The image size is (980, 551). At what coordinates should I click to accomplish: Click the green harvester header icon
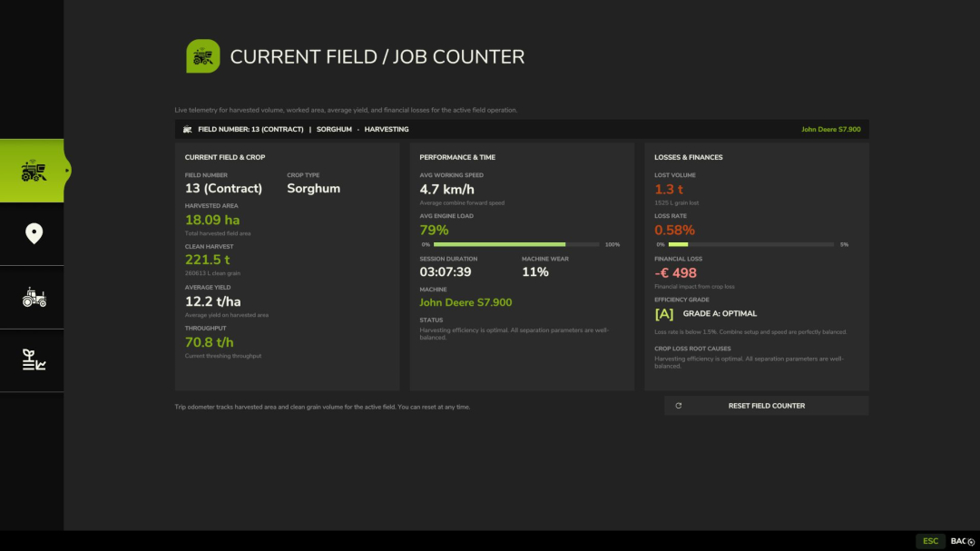(x=203, y=56)
